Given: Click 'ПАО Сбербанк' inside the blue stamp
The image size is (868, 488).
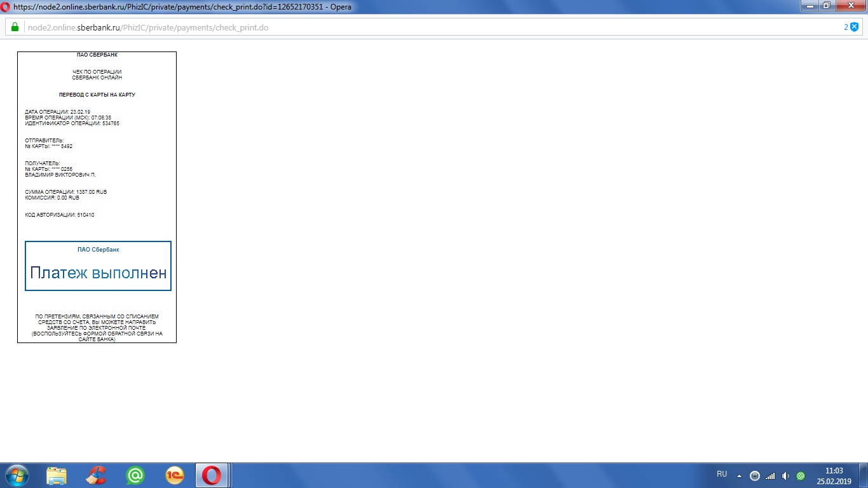Looking at the screenshot, I should [98, 250].
